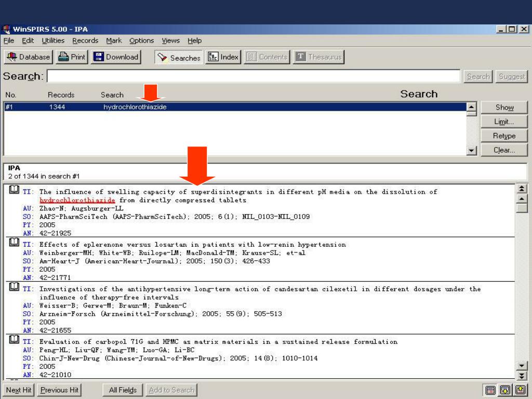Click the Previous Hit button

click(59, 390)
